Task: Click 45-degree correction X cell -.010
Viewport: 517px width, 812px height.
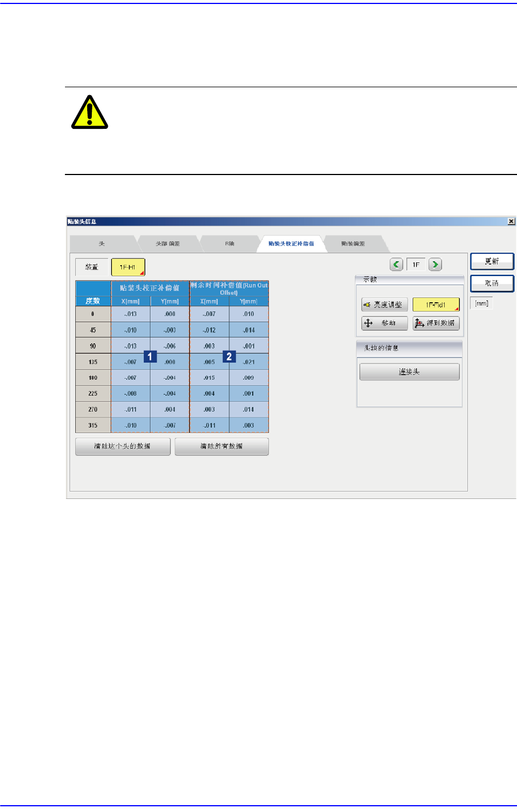Action: point(131,330)
